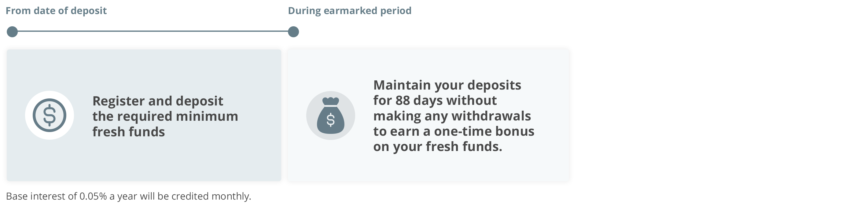Click the "0.05%" interest rate figure
This screenshot has height=206, width=868.
93,196
